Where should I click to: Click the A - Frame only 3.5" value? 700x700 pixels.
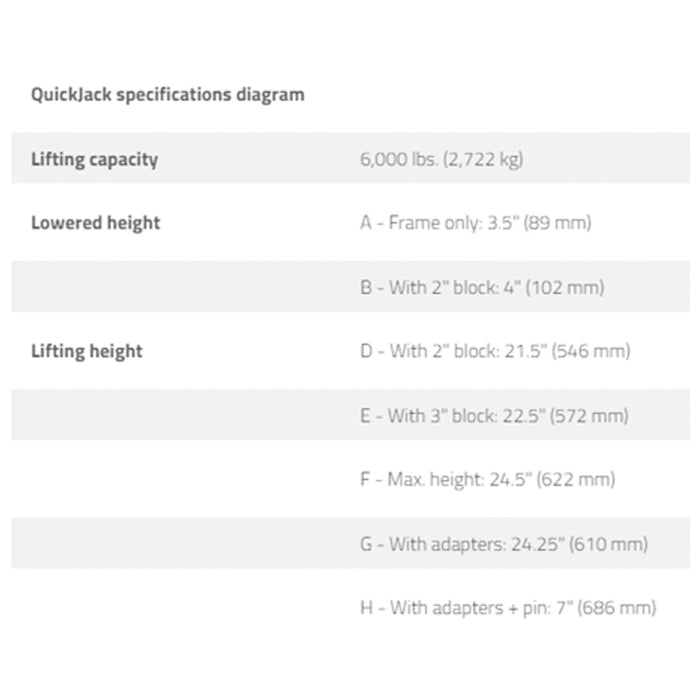476,223
